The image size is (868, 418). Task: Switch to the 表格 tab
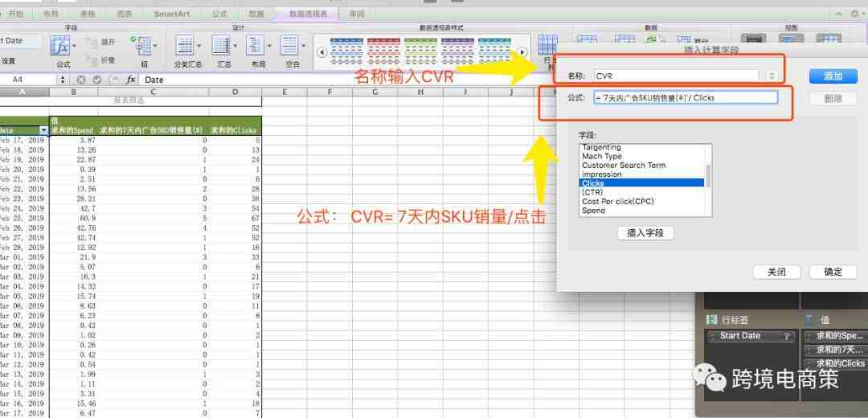(88, 14)
